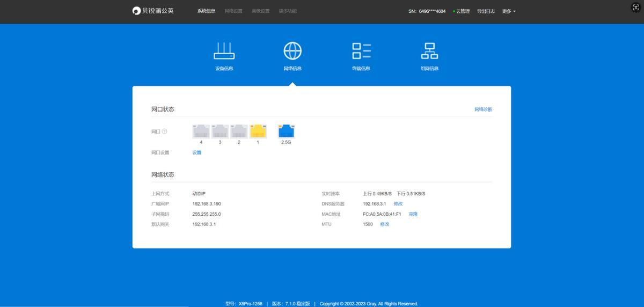
Task: Click the 动态IP value
Action: click(199, 194)
